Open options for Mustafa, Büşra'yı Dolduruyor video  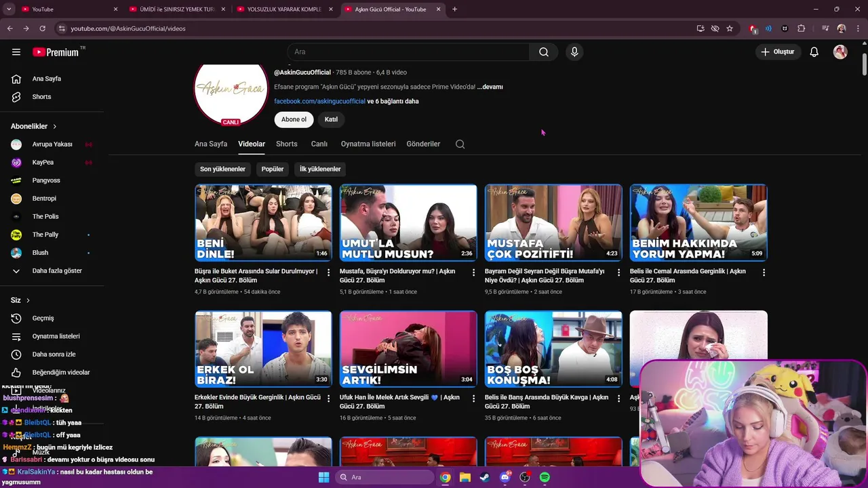click(x=474, y=272)
